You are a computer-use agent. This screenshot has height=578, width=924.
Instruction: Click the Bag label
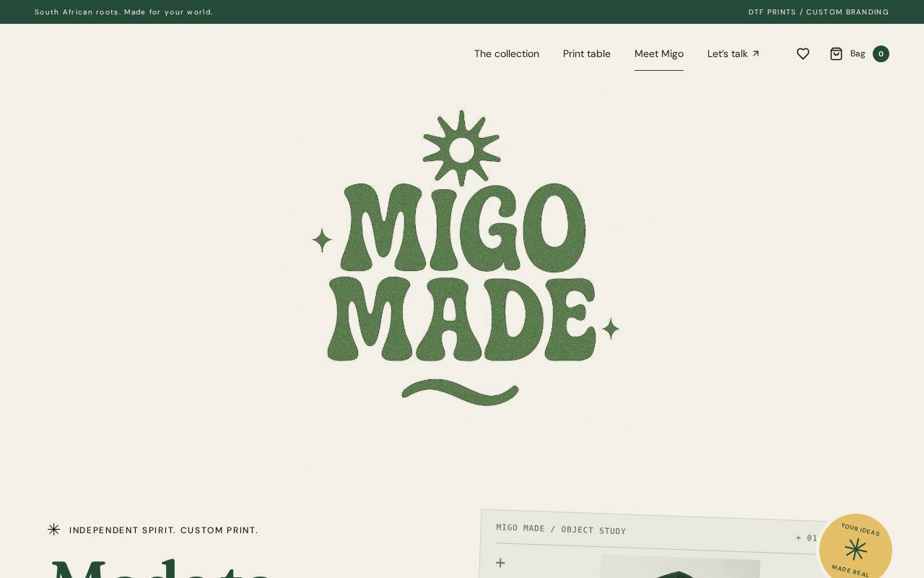[x=858, y=53]
